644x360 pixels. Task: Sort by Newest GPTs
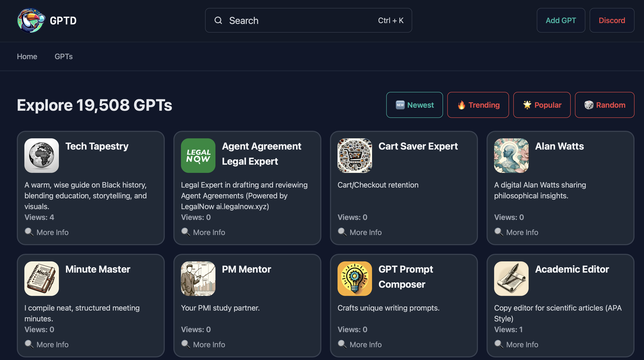(414, 105)
